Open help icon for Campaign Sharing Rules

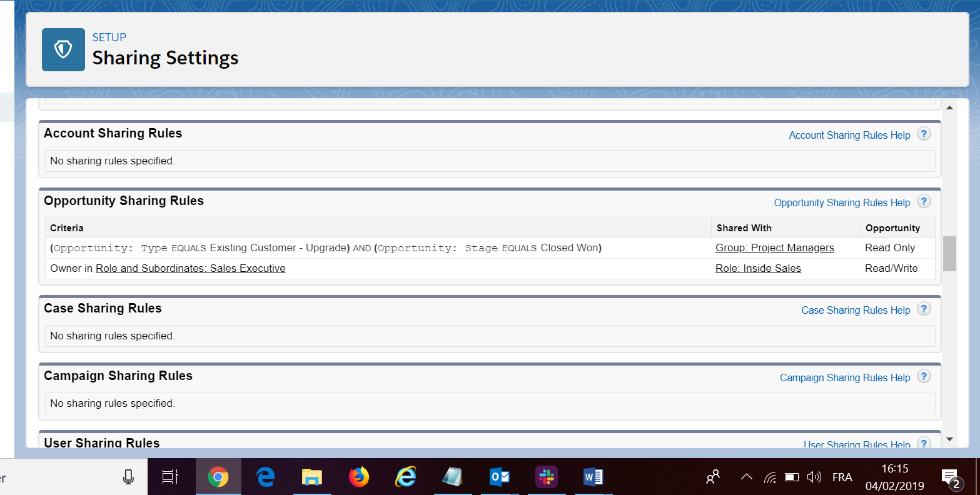(924, 376)
